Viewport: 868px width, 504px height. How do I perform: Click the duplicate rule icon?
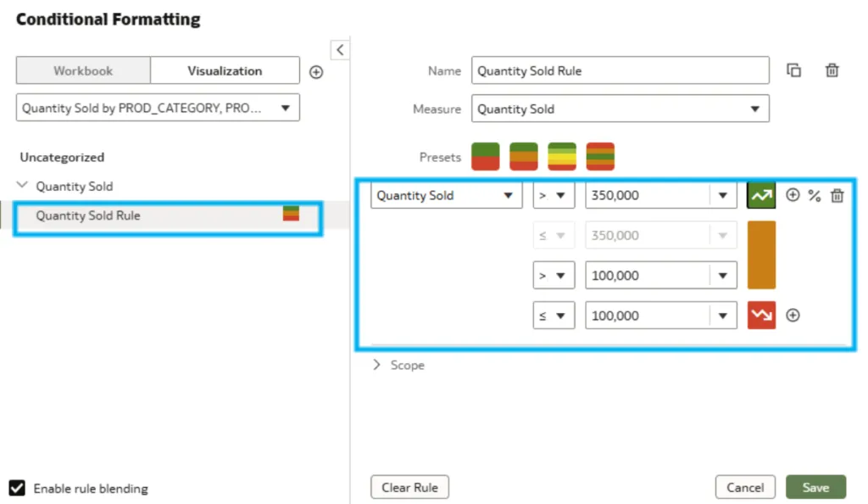click(x=794, y=71)
